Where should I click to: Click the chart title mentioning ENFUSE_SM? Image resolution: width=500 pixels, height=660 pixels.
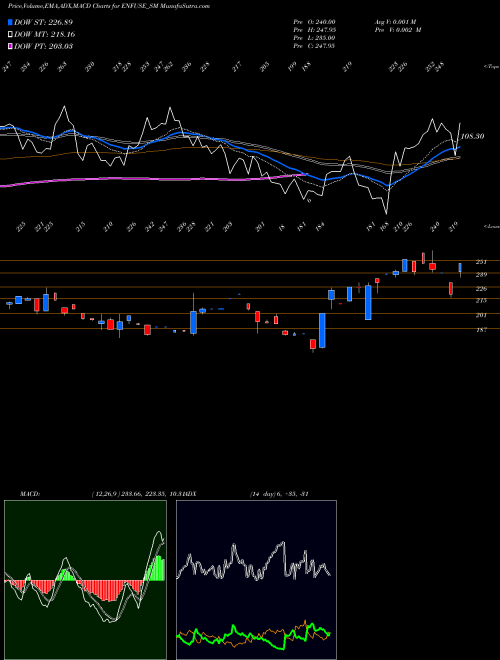109,6
